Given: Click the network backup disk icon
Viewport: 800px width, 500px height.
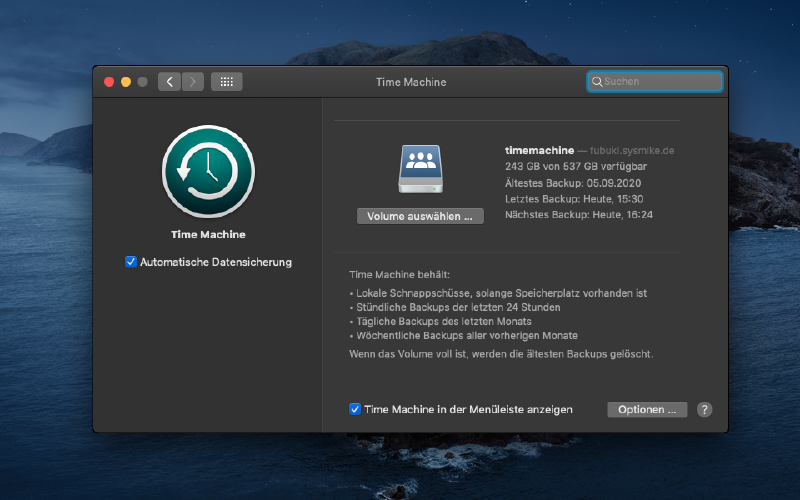Looking at the screenshot, I should [x=420, y=169].
